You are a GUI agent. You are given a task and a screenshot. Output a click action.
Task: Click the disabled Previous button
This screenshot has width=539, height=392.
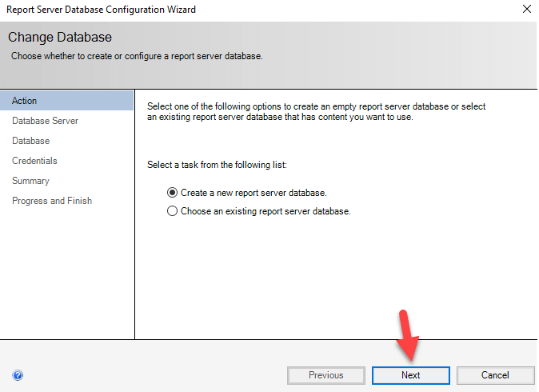pos(326,375)
